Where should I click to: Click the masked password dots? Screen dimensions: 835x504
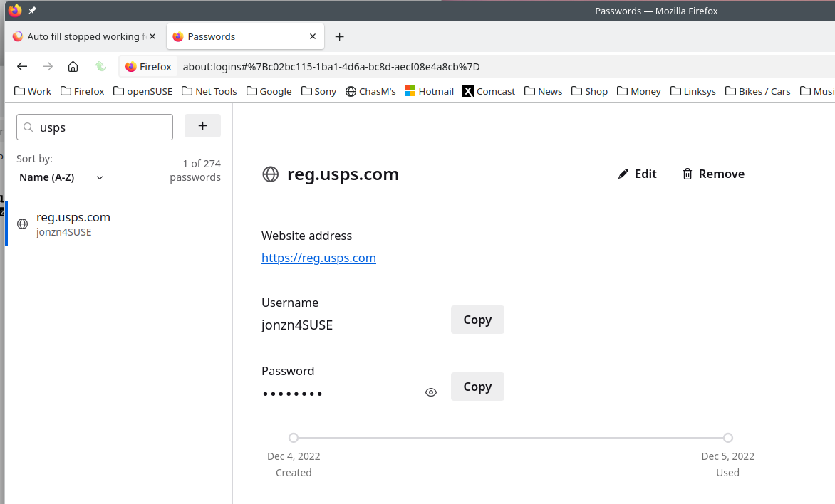click(292, 394)
